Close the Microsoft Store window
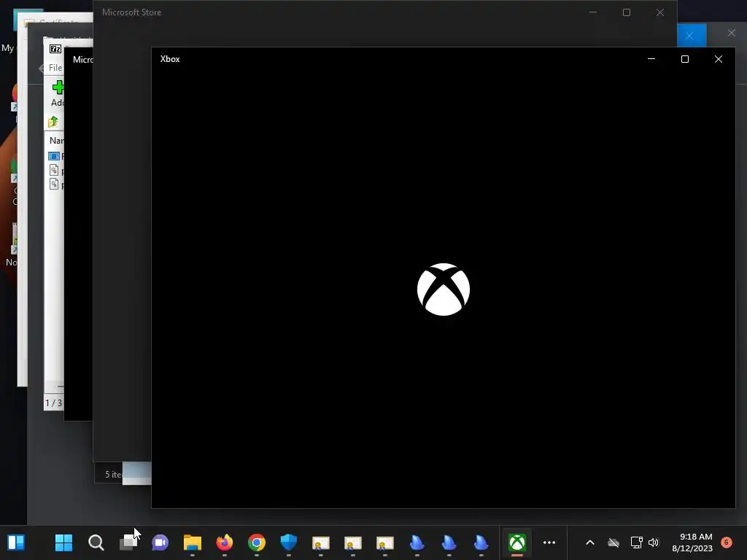 (659, 12)
